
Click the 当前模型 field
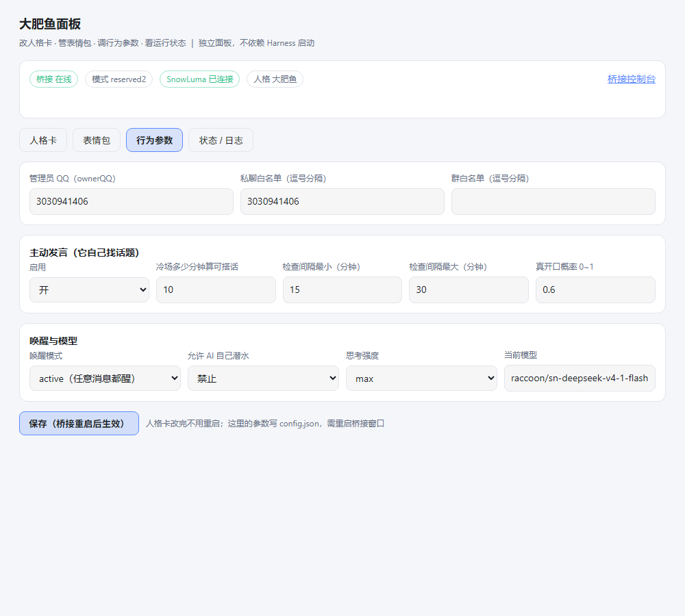(580, 378)
